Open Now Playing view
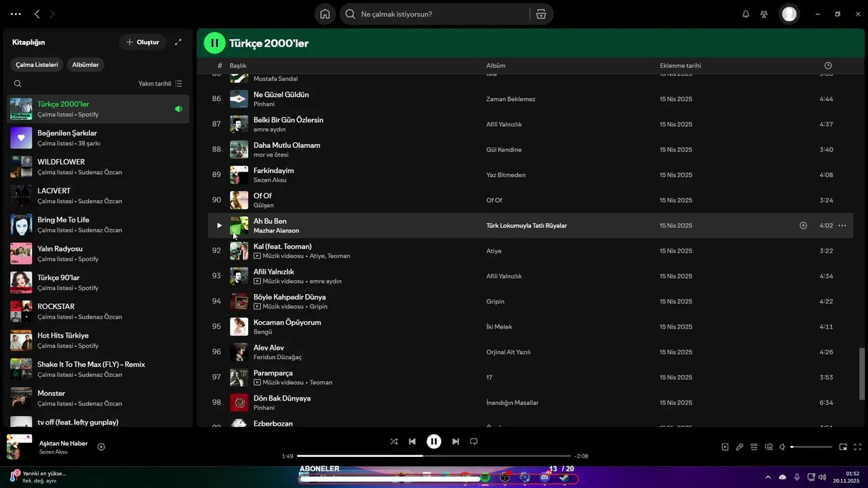The width and height of the screenshot is (868, 488). (x=725, y=447)
